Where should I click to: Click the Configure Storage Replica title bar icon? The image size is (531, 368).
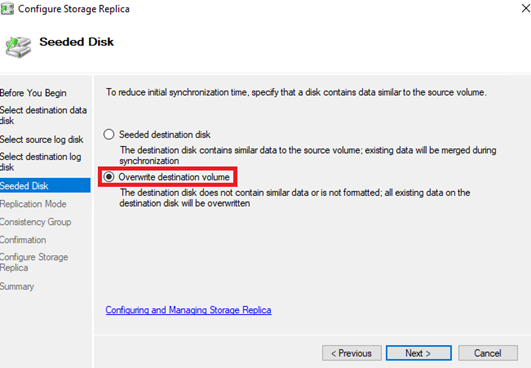click(x=7, y=8)
